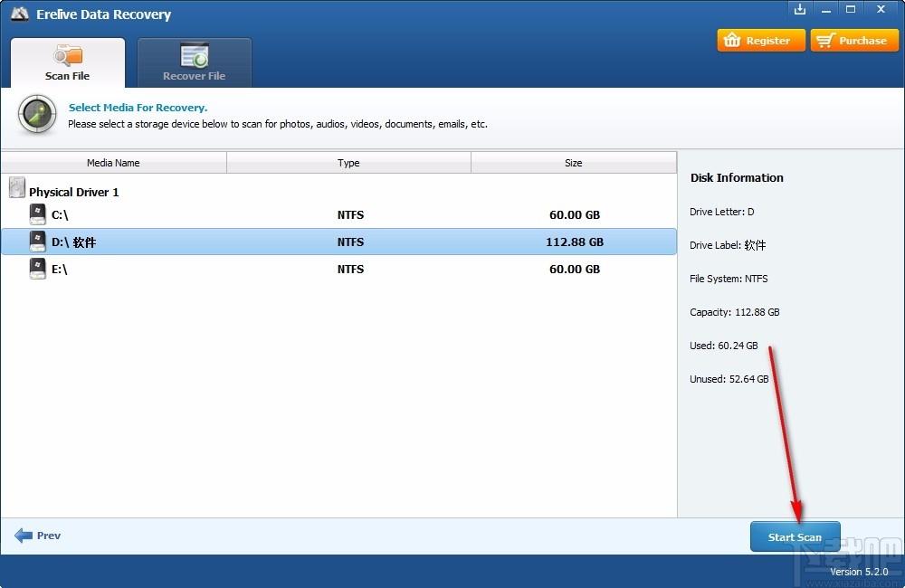The height and width of the screenshot is (588, 905).
Task: Click File System: NTFS text
Action: [729, 279]
